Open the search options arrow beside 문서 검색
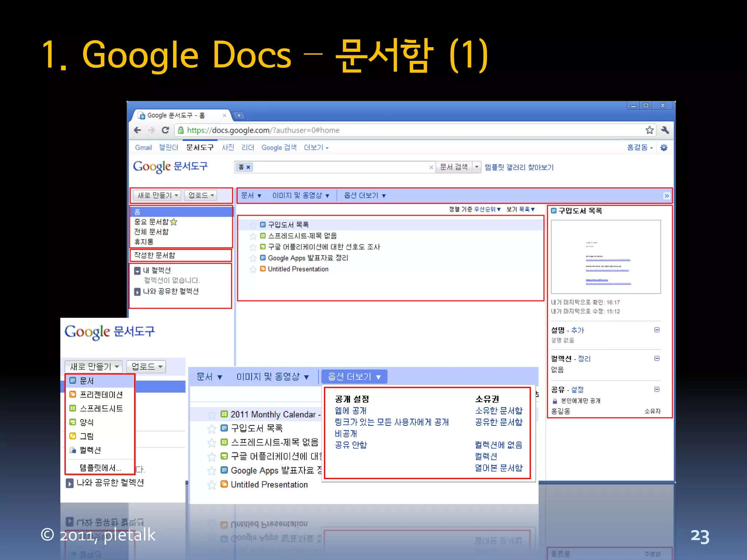Image resolution: width=747 pixels, height=560 pixels. coord(476,167)
